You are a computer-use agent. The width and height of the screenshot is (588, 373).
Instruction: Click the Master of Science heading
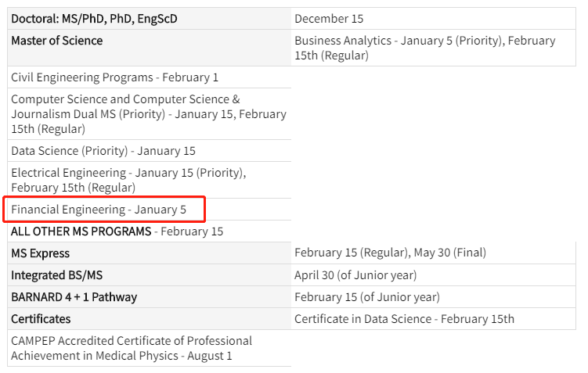point(56,41)
